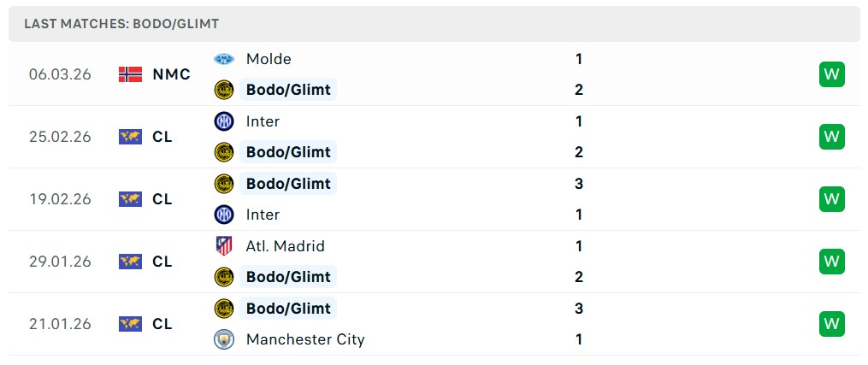Open the Molde team link
Screen dimensions: 868x365
pyautogui.click(x=269, y=59)
